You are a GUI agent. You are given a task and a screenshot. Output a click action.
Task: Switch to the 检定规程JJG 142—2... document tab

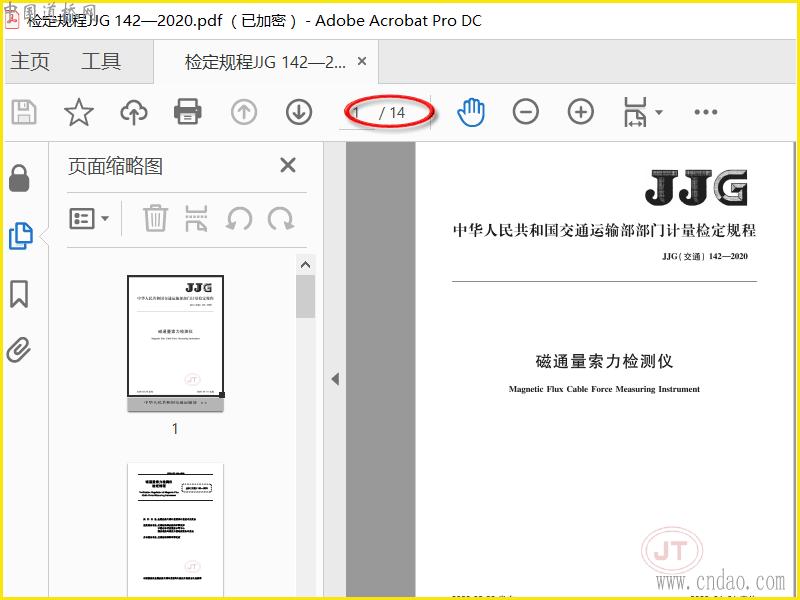[265, 62]
